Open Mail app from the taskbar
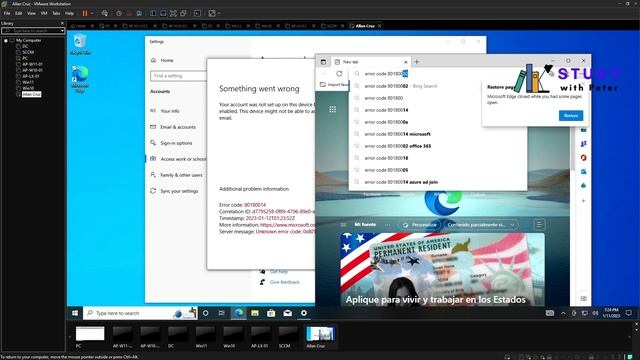 (x=287, y=313)
